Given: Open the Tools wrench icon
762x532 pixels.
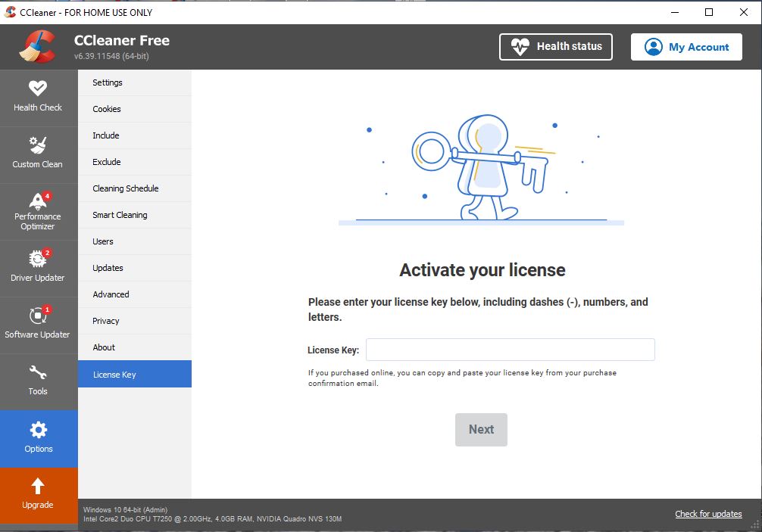Looking at the screenshot, I should [38, 373].
